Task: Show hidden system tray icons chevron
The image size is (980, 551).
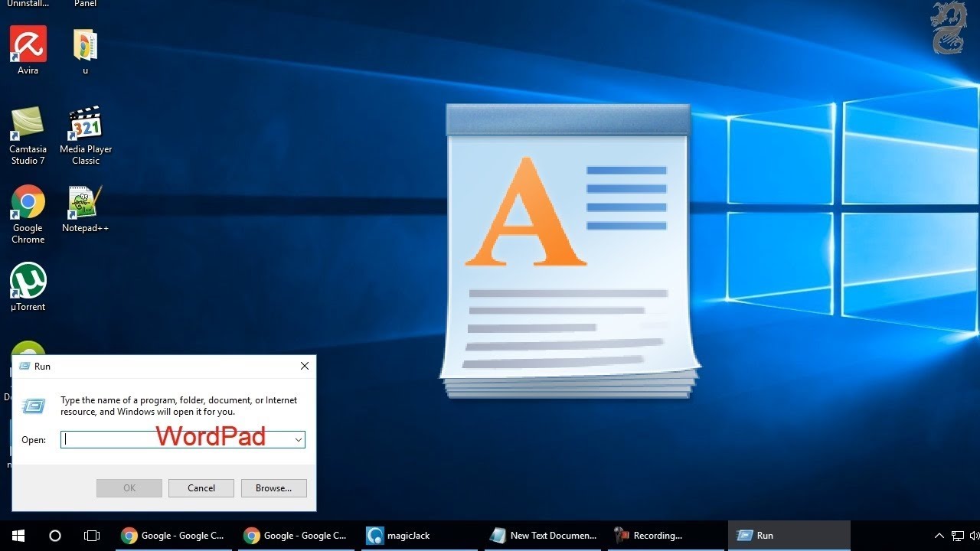Action: (x=939, y=536)
